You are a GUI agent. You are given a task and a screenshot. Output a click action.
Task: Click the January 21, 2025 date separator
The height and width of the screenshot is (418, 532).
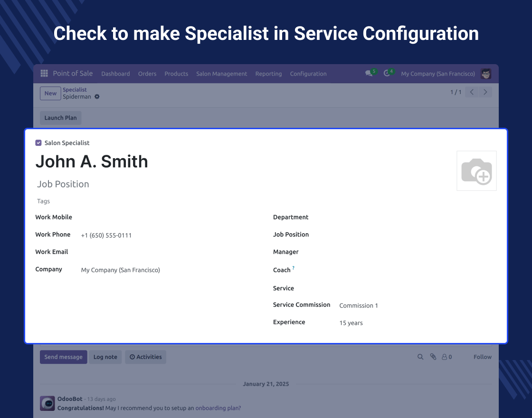266,384
